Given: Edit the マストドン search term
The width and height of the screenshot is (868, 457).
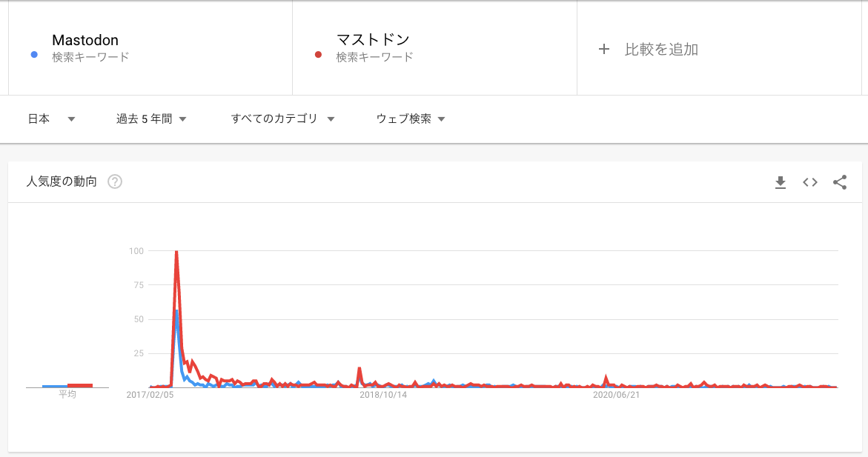Looking at the screenshot, I should pyautogui.click(x=373, y=40).
